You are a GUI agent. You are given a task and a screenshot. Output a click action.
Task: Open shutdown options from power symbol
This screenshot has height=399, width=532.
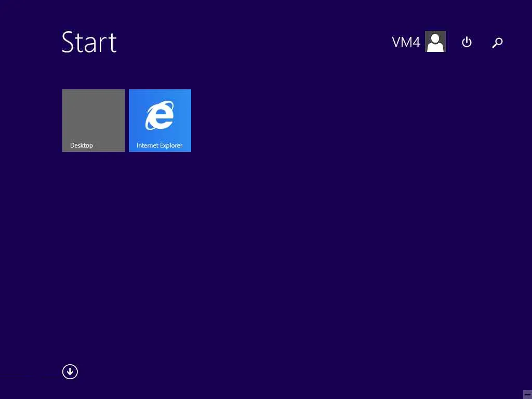coord(467,42)
